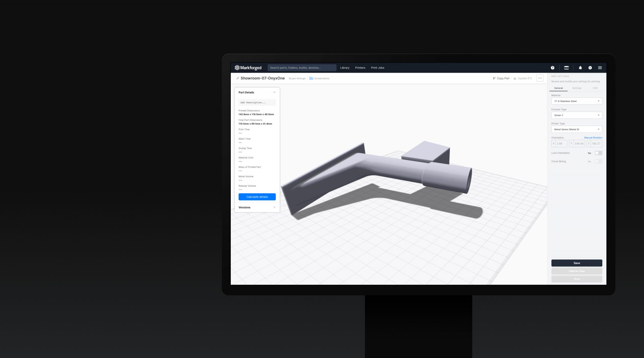Click the Showroom-07-OnyxOne part title
Viewport: 644px width, 358px height.
tap(263, 78)
